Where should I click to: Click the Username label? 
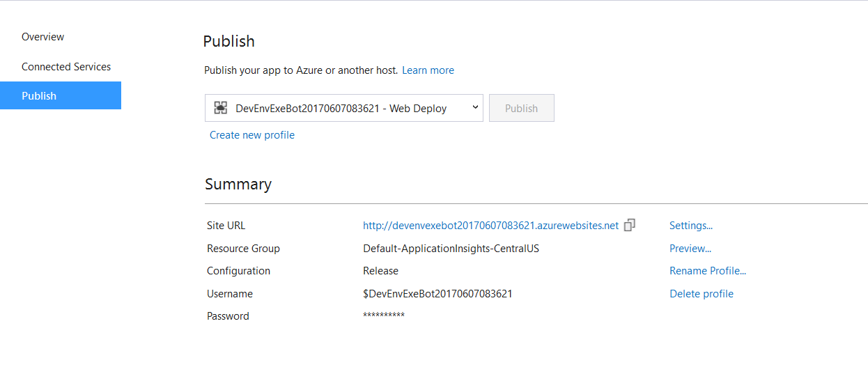click(x=230, y=294)
